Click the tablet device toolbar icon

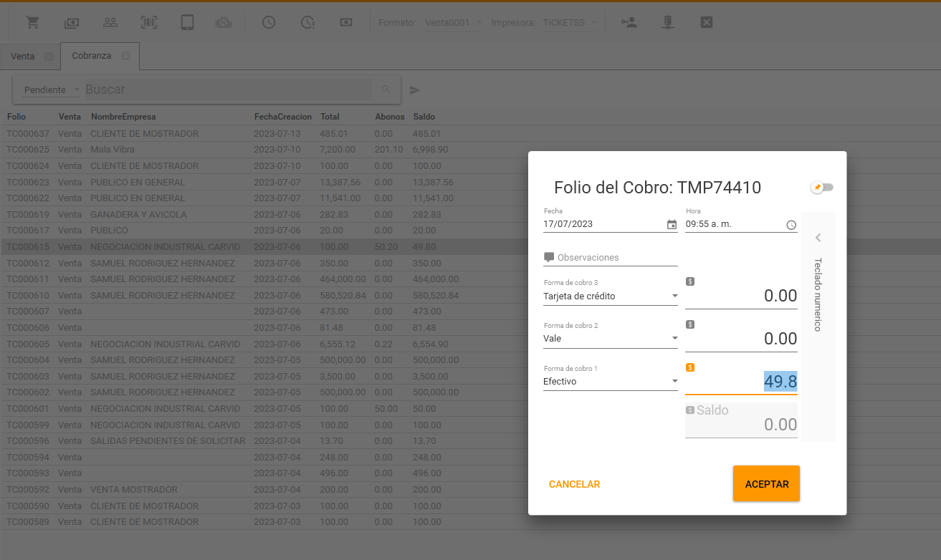click(x=187, y=22)
